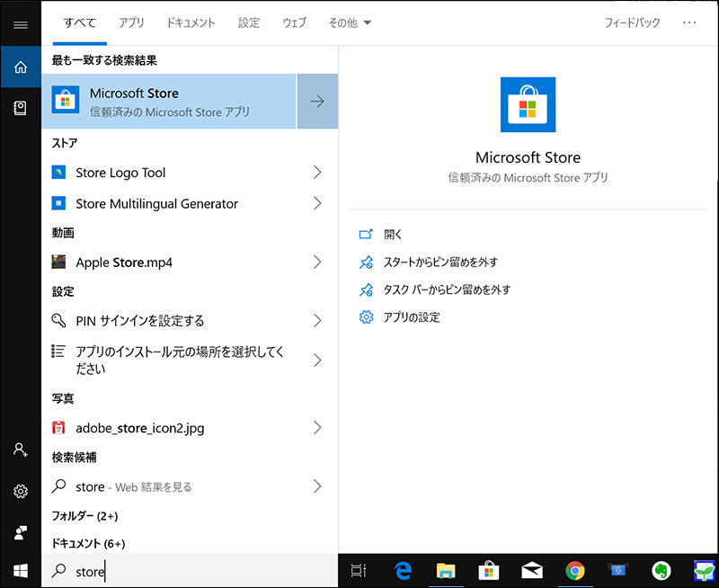Click the add user account icon
The width and height of the screenshot is (719, 588).
pyautogui.click(x=20, y=449)
